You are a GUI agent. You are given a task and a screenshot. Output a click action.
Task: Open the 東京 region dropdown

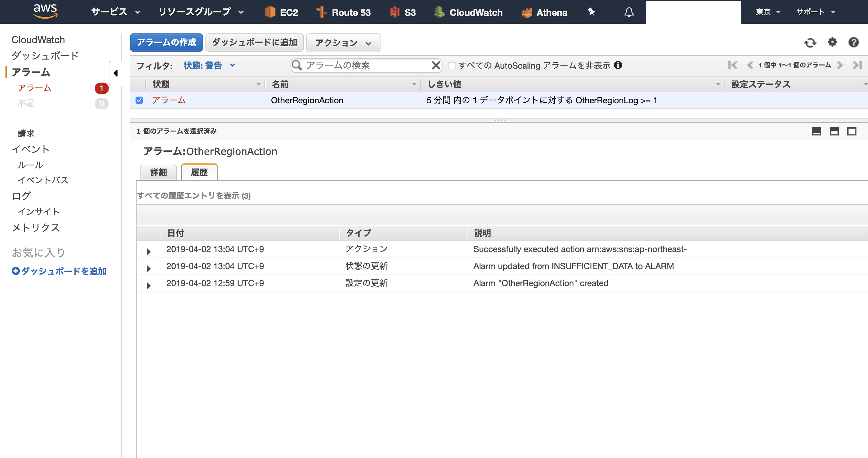click(768, 12)
